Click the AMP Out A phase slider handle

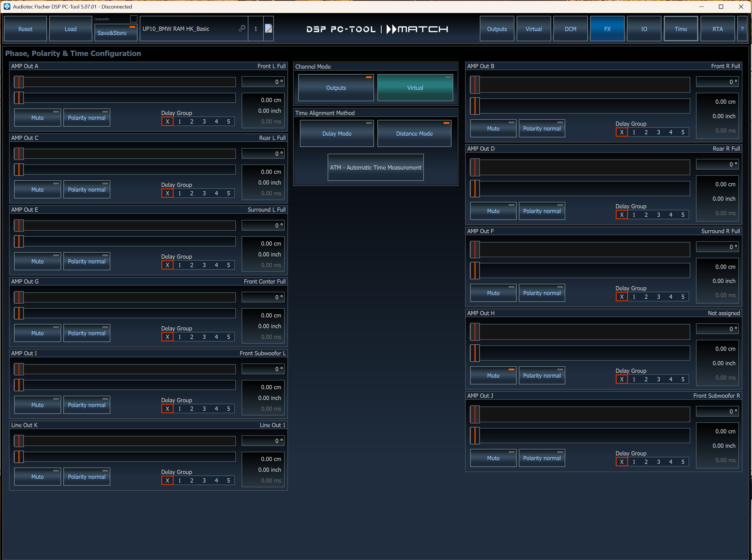tap(19, 82)
